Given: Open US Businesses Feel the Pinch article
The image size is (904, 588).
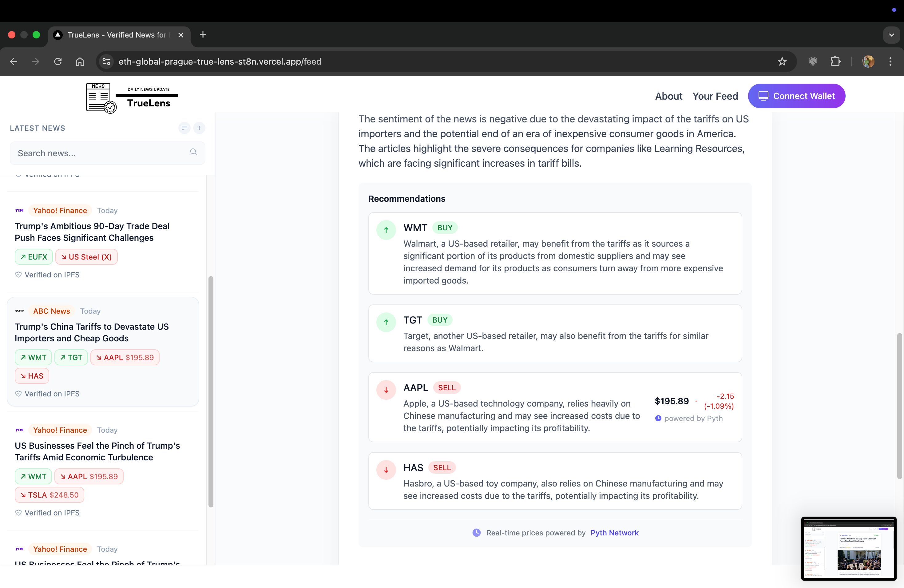Looking at the screenshot, I should pos(97,451).
